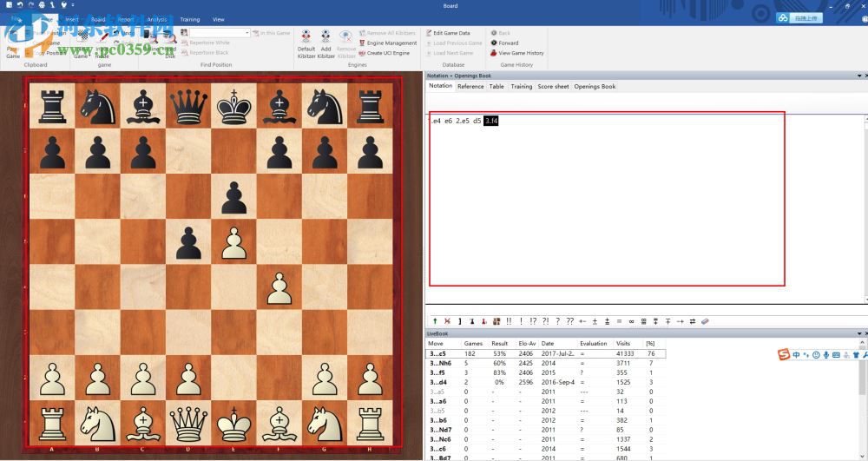
Task: Insert the double exclamation '!!' annotation
Action: pos(509,321)
